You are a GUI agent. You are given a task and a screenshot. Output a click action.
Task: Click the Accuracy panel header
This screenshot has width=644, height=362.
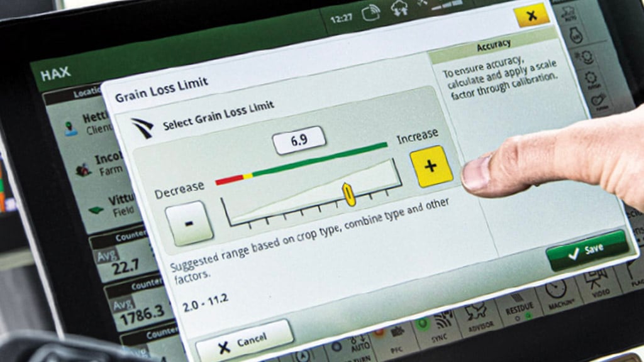[x=493, y=46]
